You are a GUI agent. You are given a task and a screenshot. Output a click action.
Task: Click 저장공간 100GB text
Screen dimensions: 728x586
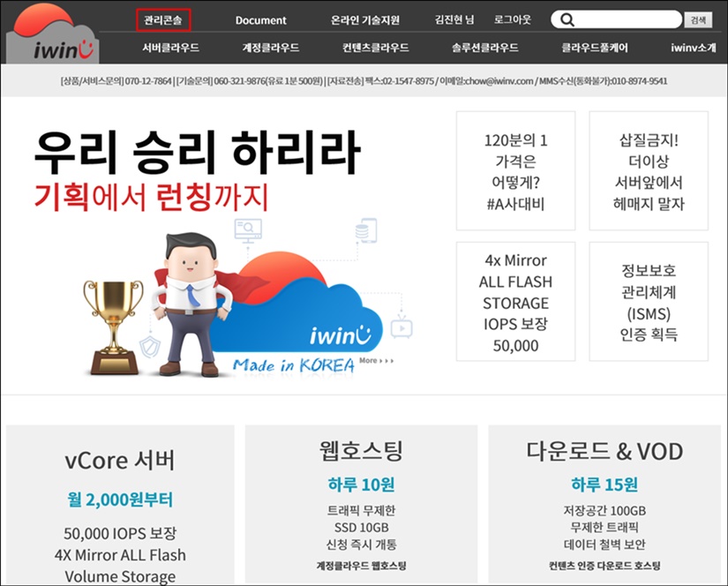[x=604, y=510]
